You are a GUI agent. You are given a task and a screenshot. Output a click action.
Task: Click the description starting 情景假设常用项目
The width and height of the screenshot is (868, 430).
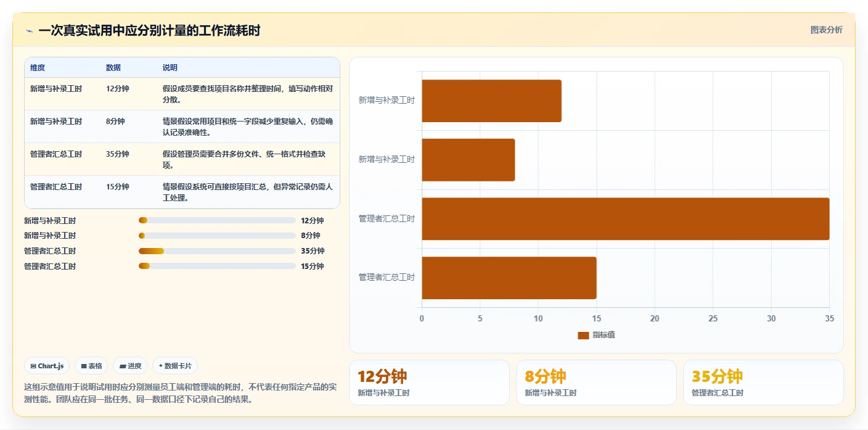[x=248, y=126]
